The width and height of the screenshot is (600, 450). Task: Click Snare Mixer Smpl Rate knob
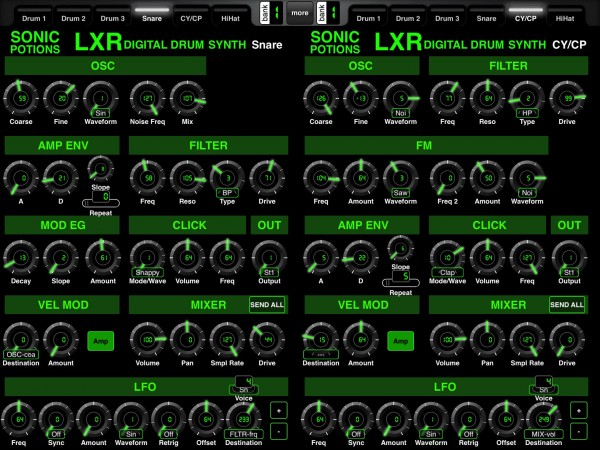pyautogui.click(x=227, y=339)
